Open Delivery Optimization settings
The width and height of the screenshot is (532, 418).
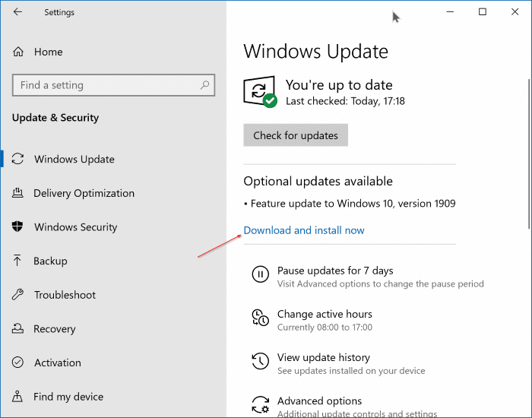(84, 193)
